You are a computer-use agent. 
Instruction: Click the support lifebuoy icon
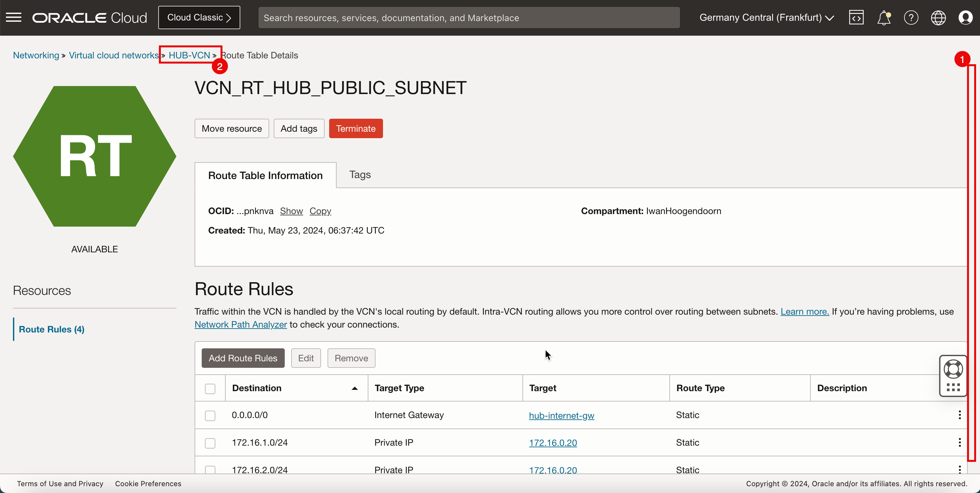tap(953, 369)
